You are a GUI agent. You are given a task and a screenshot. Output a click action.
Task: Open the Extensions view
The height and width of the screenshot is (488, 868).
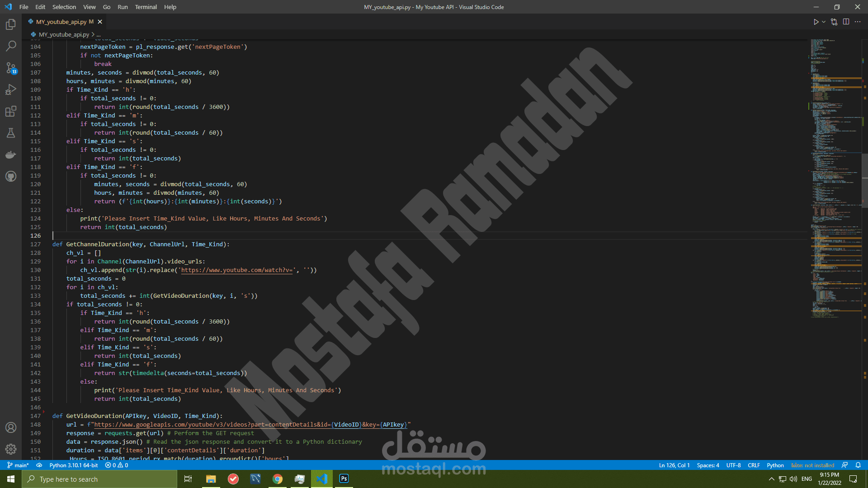(11, 111)
